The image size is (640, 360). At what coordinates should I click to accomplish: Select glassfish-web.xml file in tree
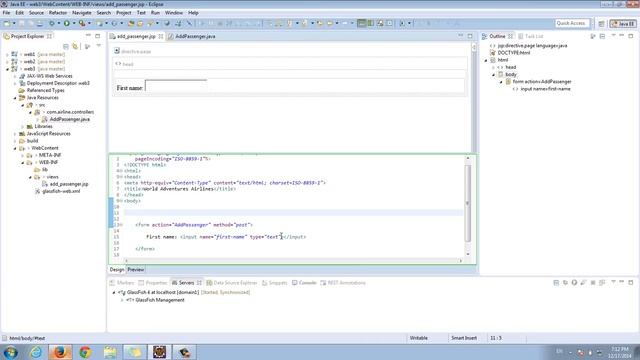[x=61, y=191]
